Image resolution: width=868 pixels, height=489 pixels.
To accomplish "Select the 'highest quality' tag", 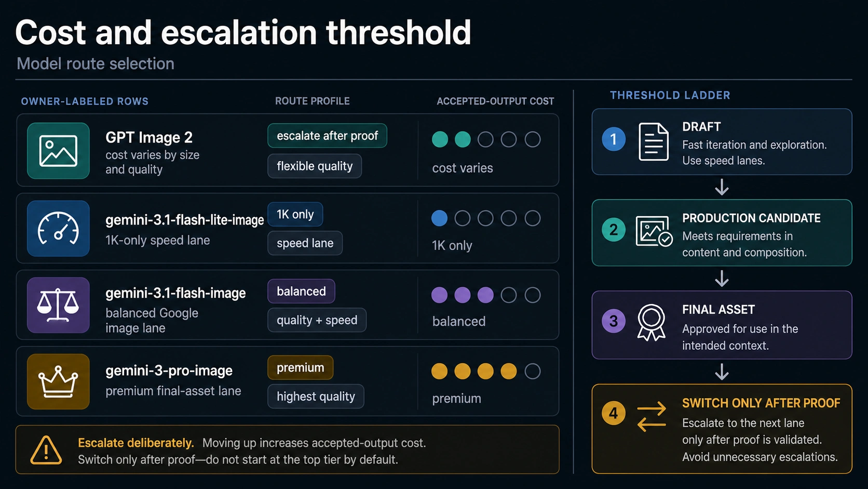I will 316,397.
